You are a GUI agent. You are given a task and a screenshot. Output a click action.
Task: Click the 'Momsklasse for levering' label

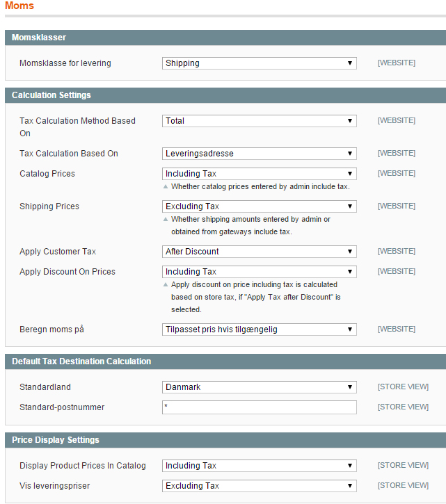click(x=65, y=63)
